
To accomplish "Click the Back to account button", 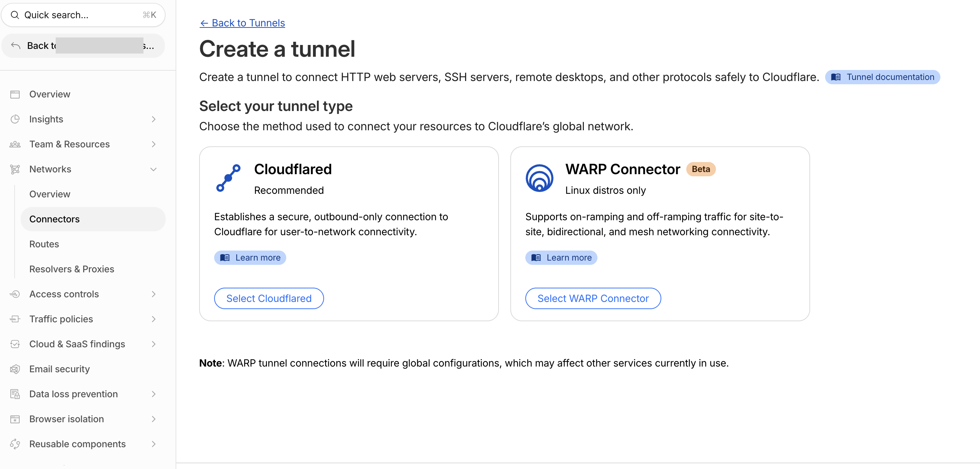I will point(83,46).
